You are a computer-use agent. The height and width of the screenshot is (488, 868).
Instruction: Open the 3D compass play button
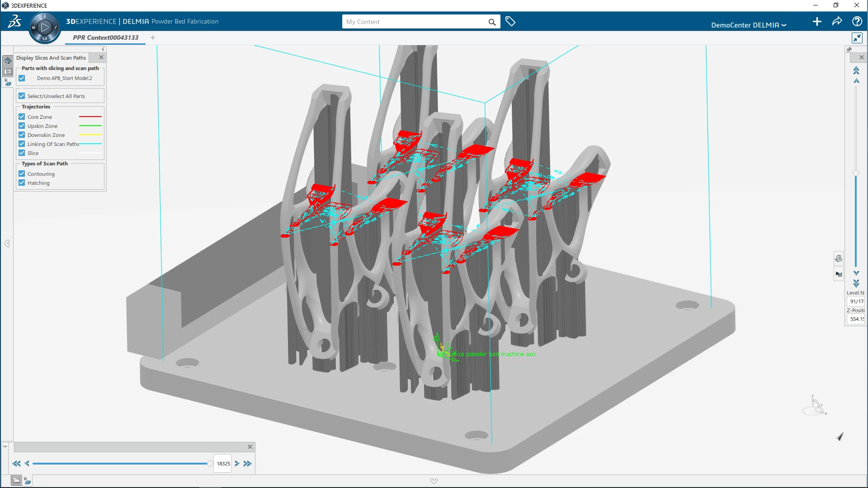(x=44, y=28)
